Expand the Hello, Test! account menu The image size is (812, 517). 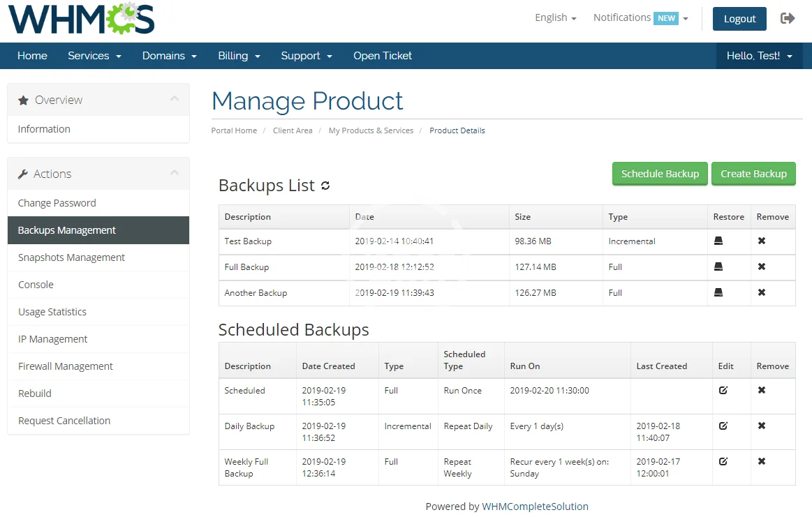point(759,56)
